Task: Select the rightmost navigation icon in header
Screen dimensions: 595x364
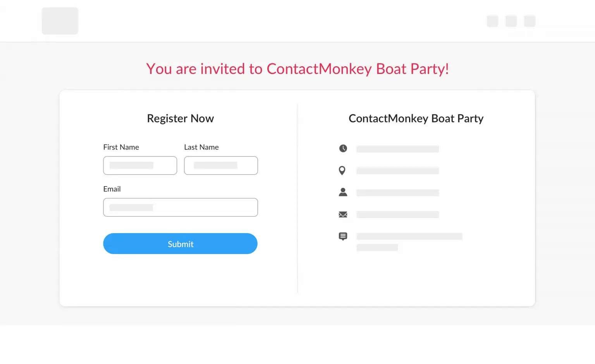Action: 529,21
